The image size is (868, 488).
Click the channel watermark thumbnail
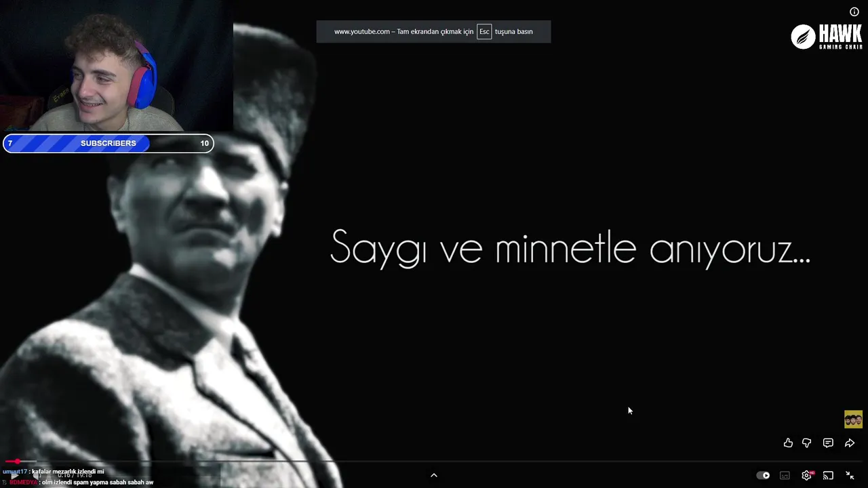853,420
